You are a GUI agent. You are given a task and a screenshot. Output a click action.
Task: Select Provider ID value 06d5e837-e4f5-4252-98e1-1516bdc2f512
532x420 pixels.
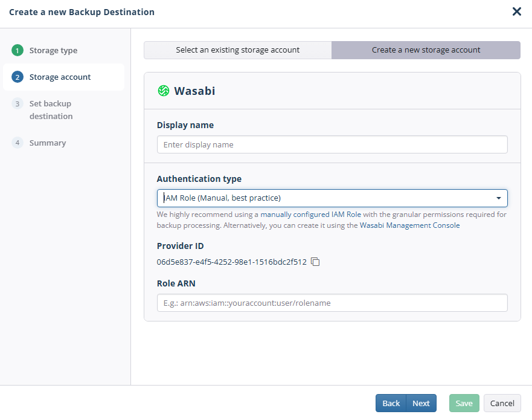231,262
